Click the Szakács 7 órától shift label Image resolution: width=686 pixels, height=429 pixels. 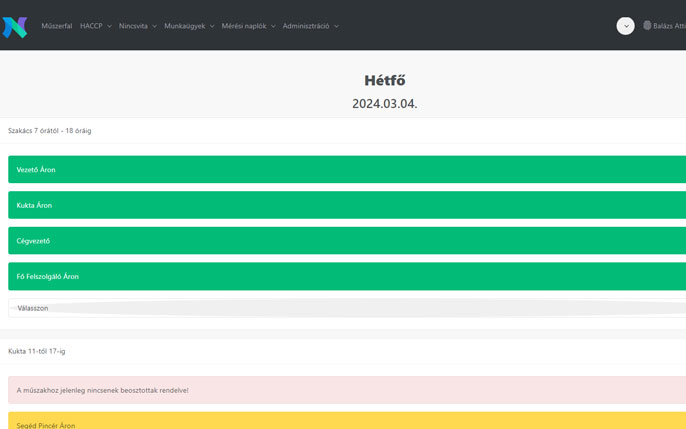[x=50, y=131]
